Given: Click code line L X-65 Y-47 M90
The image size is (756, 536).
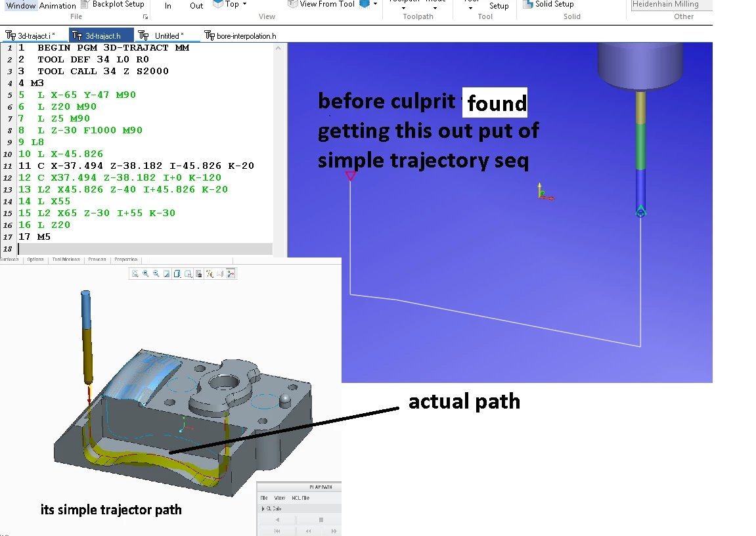Looking at the screenshot, I should 77,95.
